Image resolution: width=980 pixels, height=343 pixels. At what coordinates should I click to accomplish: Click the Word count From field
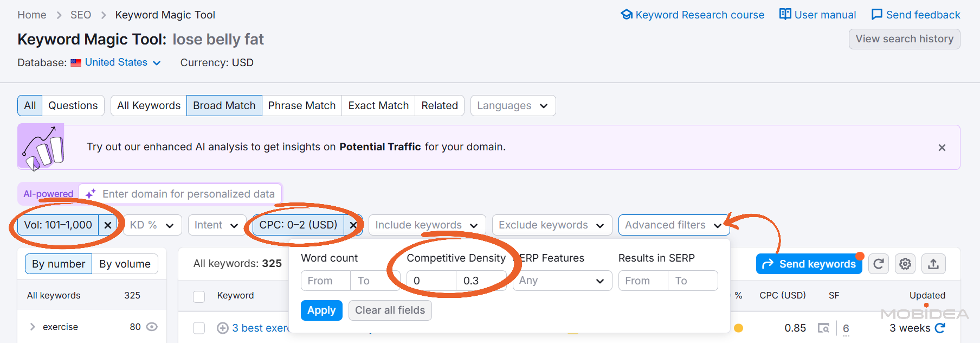click(325, 281)
